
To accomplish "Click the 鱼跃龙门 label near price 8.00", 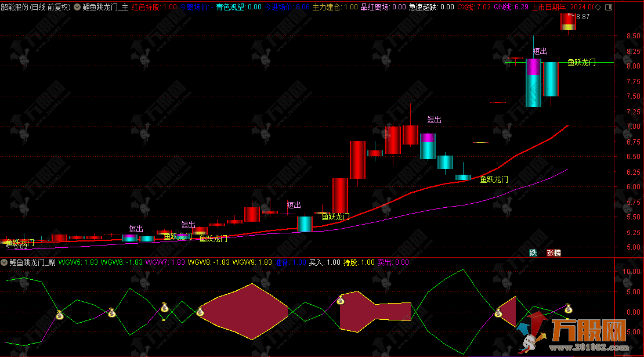I will (581, 62).
